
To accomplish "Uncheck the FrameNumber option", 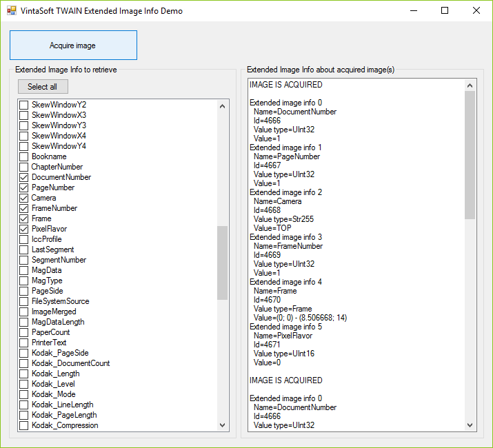I will coord(23,208).
